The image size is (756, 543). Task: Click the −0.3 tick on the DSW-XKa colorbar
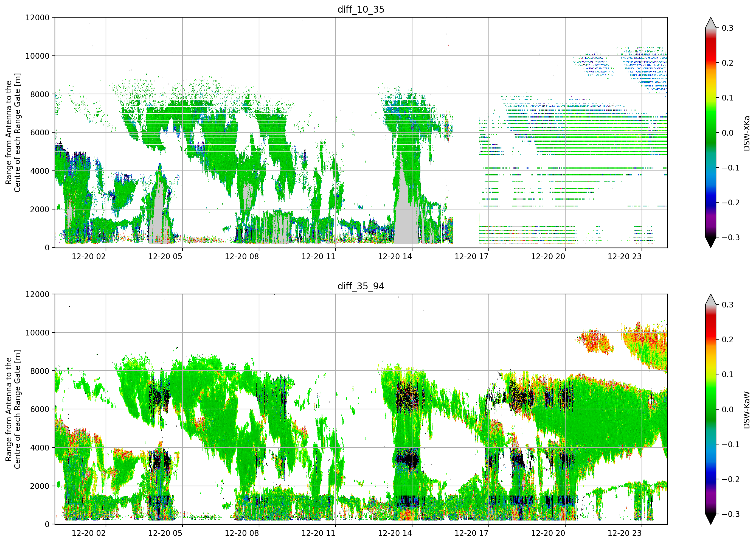click(x=731, y=238)
